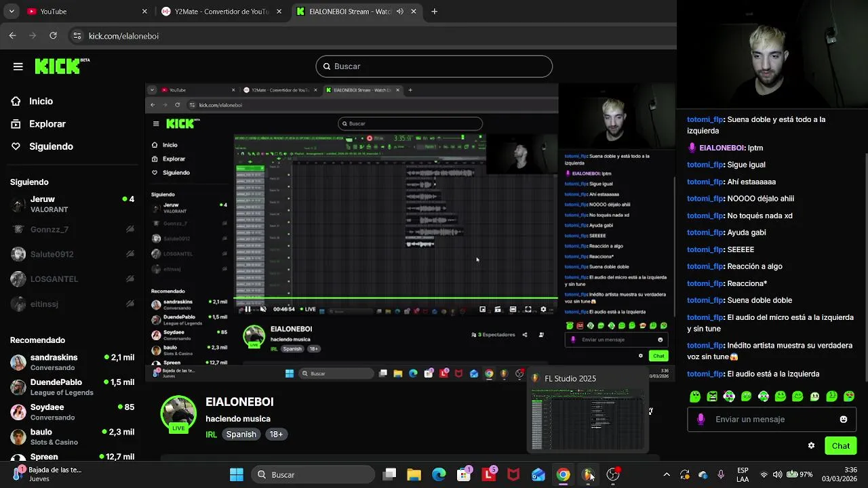This screenshot has width=868, height=488.
Task: Open the Windows Start menu
Action: [x=237, y=475]
